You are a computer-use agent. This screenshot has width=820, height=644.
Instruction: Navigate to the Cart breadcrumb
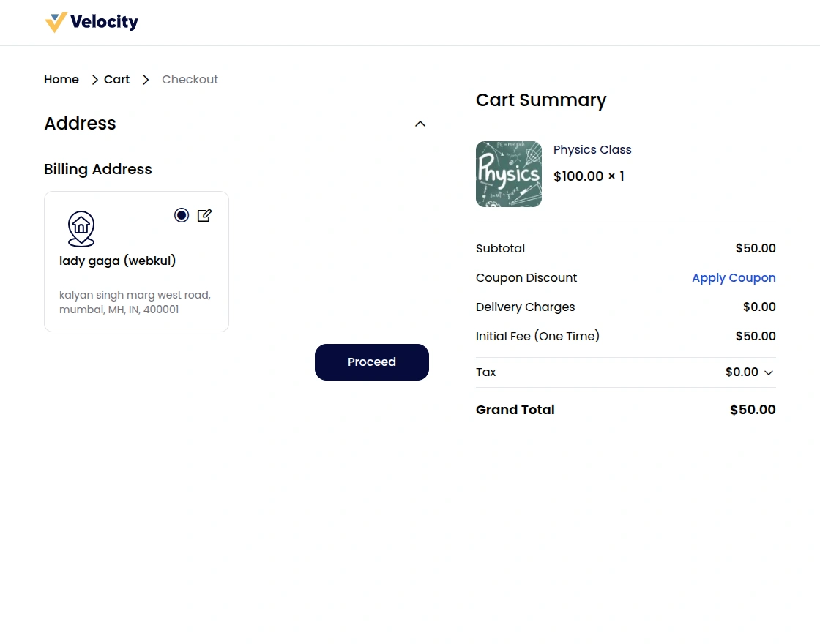116,80
